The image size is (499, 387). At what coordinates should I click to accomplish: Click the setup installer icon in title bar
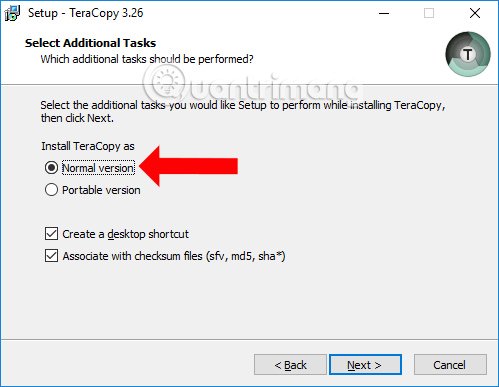coord(12,13)
